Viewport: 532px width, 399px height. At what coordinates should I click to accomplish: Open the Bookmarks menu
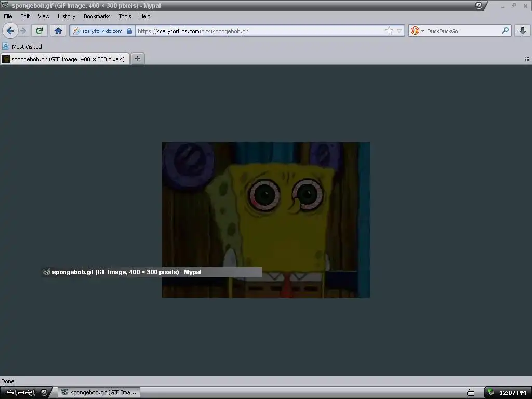[97, 16]
